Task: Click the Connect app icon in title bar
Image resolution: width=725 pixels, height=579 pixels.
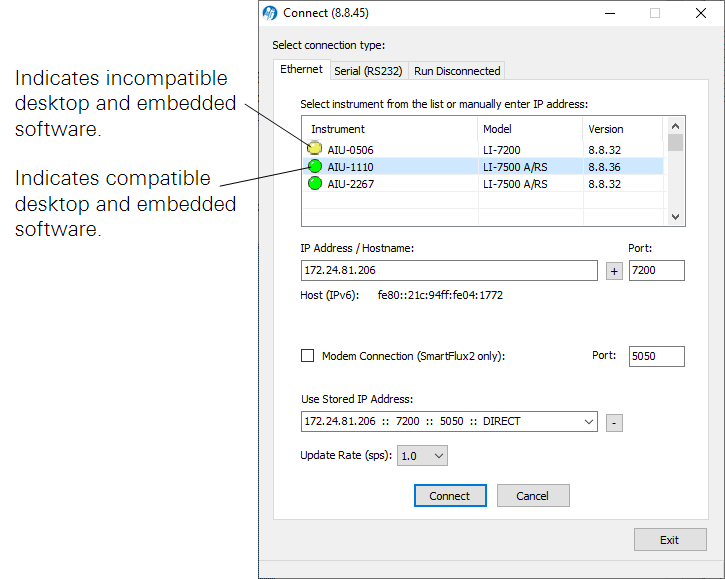Action: (x=270, y=13)
